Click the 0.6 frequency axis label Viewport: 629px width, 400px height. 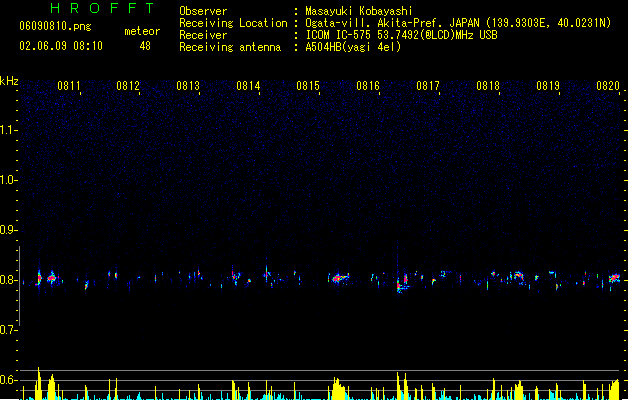(x=8, y=380)
